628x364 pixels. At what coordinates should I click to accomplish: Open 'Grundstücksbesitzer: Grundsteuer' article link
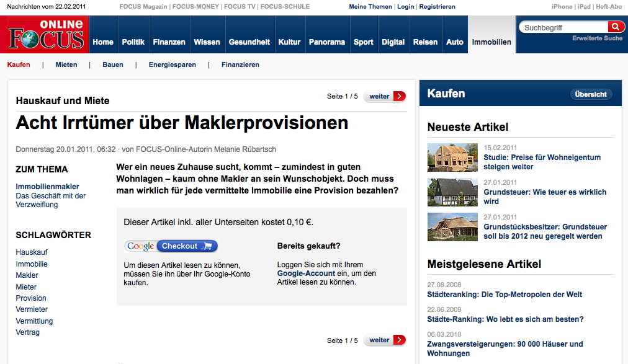point(545,231)
